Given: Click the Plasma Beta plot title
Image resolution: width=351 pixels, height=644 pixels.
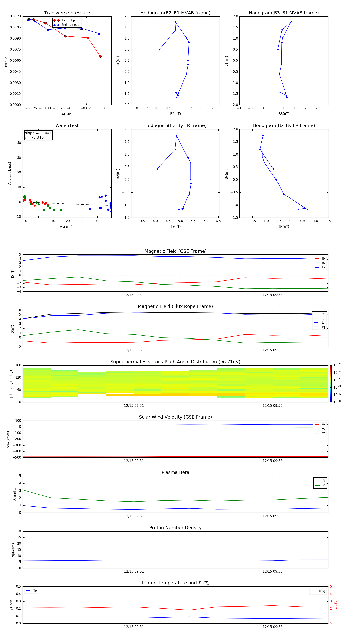Looking at the screenshot, I should point(175,472).
